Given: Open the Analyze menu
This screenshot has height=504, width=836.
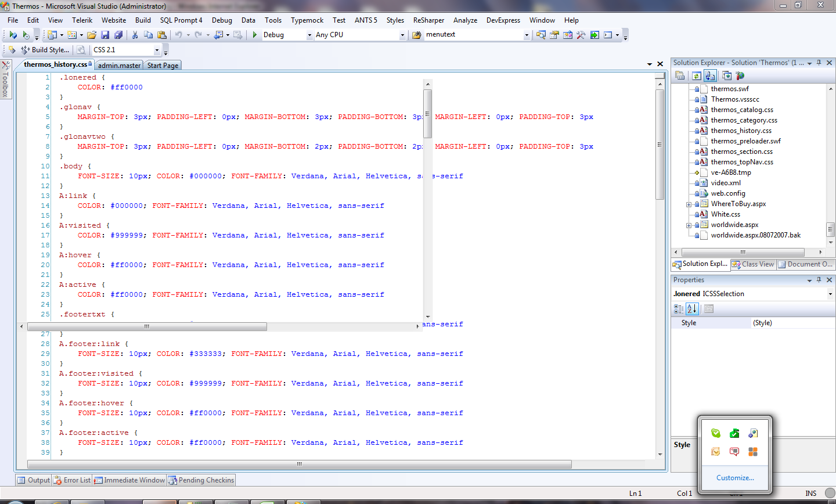Looking at the screenshot, I should tap(465, 20).
